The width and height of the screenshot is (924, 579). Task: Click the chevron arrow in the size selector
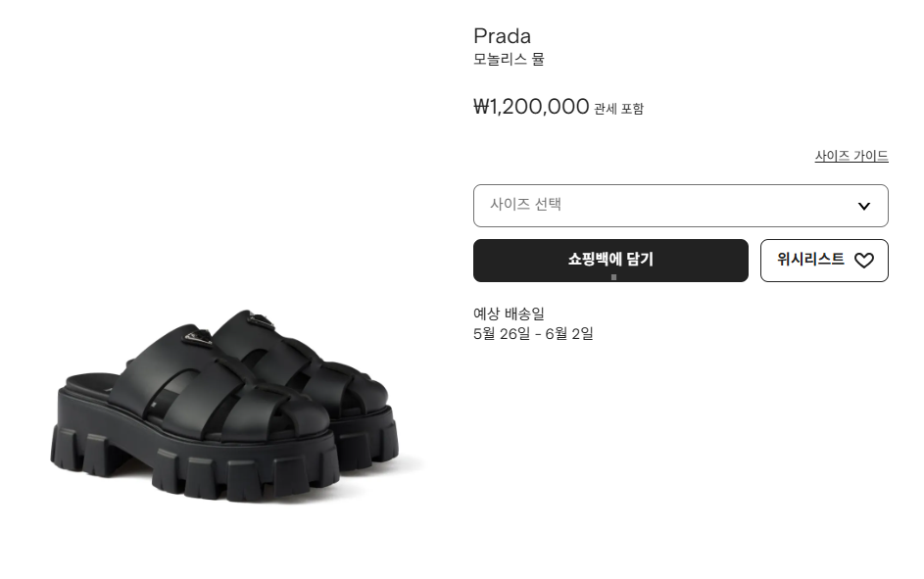coord(864,206)
